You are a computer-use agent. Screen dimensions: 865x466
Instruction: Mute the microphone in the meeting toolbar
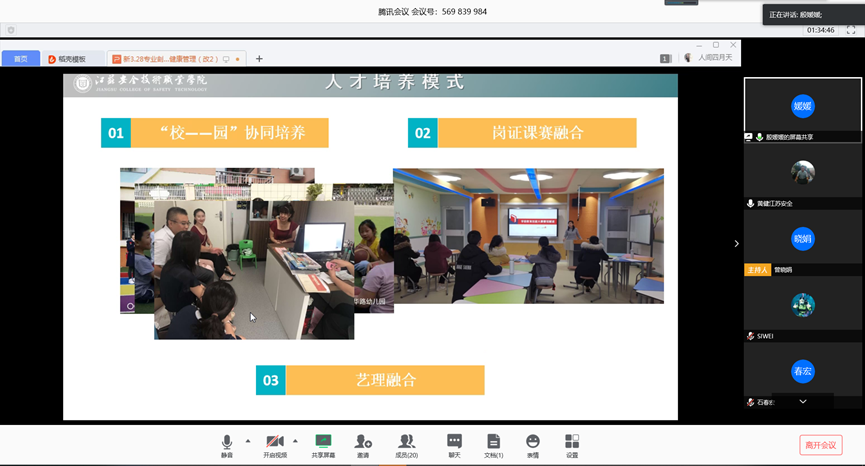(x=227, y=442)
